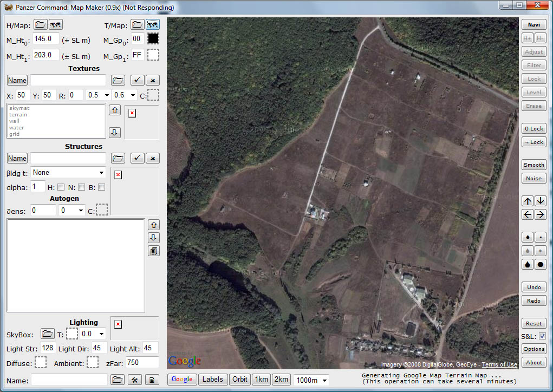Switch to Google map view button
The height and width of the screenshot is (392, 553).
[182, 380]
